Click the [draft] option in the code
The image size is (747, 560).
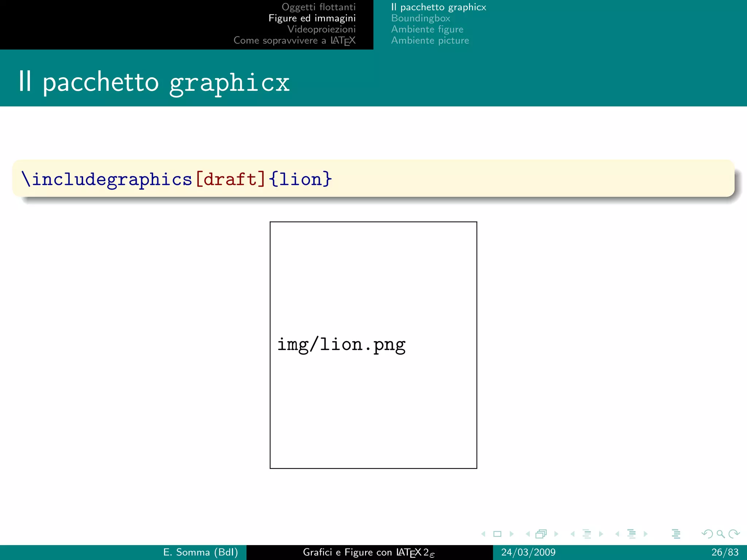coord(231,179)
